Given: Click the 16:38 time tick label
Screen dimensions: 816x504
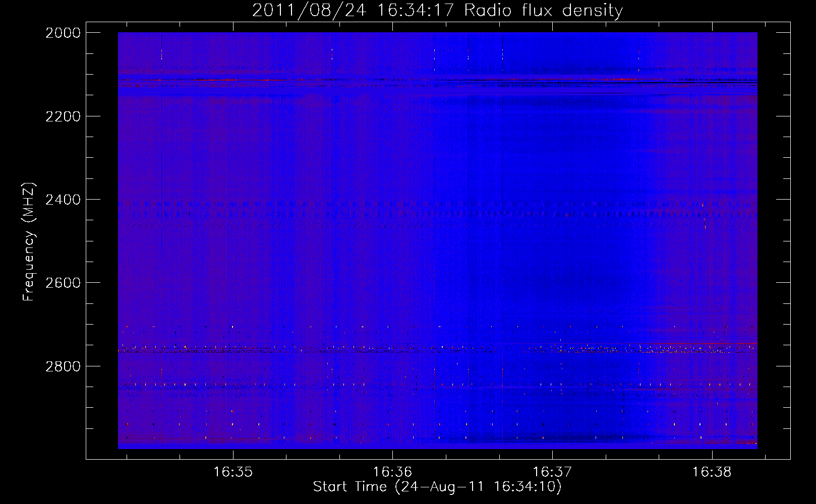Looking at the screenshot, I should [x=712, y=472].
